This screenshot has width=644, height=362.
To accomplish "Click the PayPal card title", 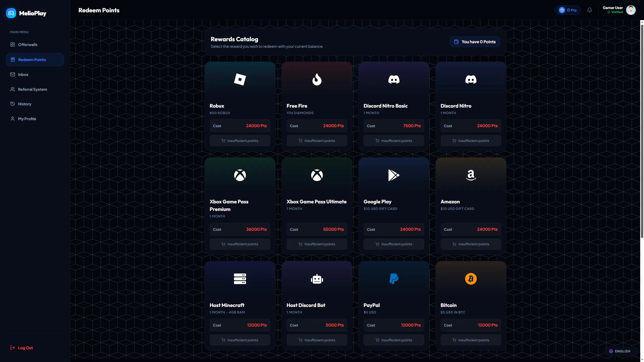I will click(372, 305).
